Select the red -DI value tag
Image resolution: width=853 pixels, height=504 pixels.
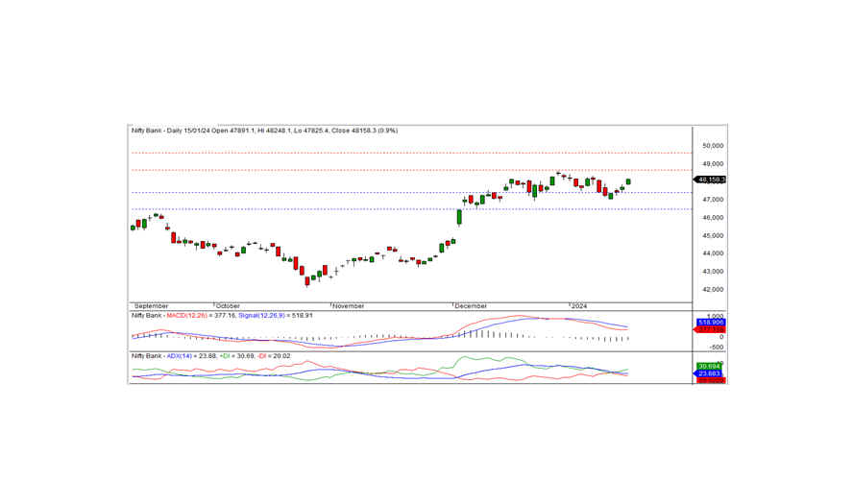tap(711, 381)
